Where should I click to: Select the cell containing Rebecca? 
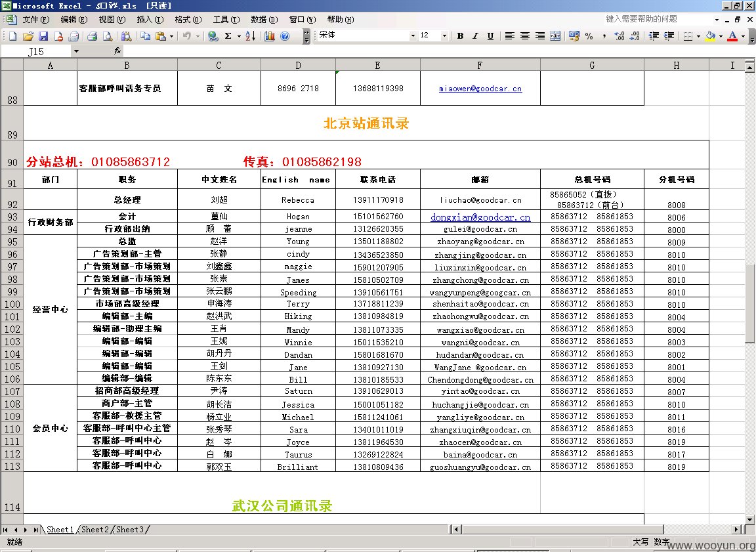[298, 199]
